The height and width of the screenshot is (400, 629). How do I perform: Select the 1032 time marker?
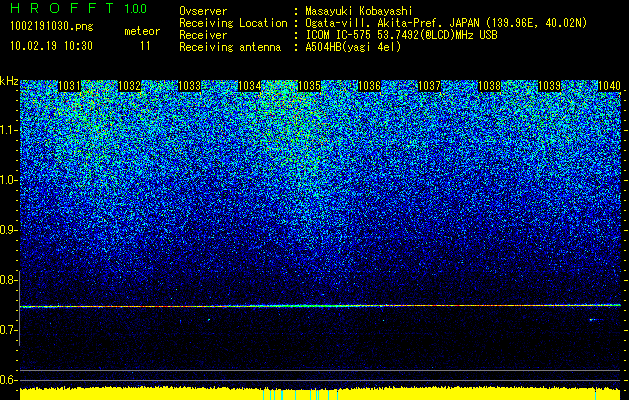[130, 86]
